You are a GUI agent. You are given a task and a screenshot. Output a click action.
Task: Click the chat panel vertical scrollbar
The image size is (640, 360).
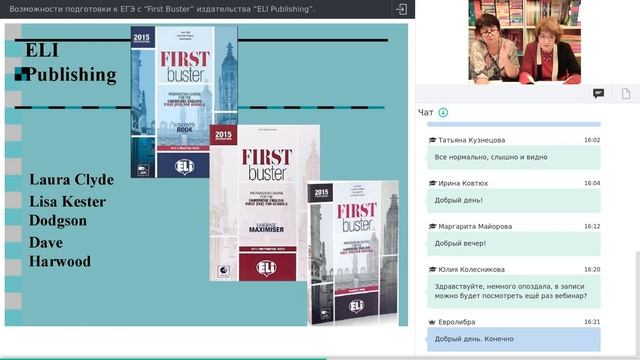[x=637, y=303]
